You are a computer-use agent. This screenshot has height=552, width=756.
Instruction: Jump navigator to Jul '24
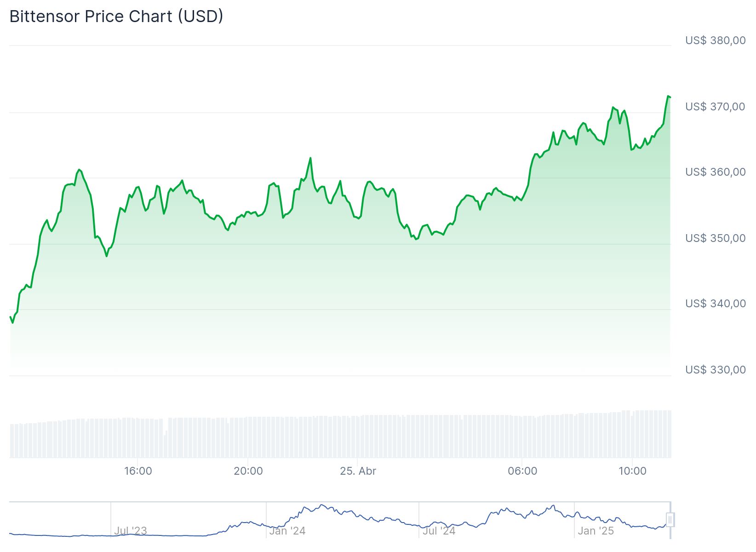coord(439,531)
